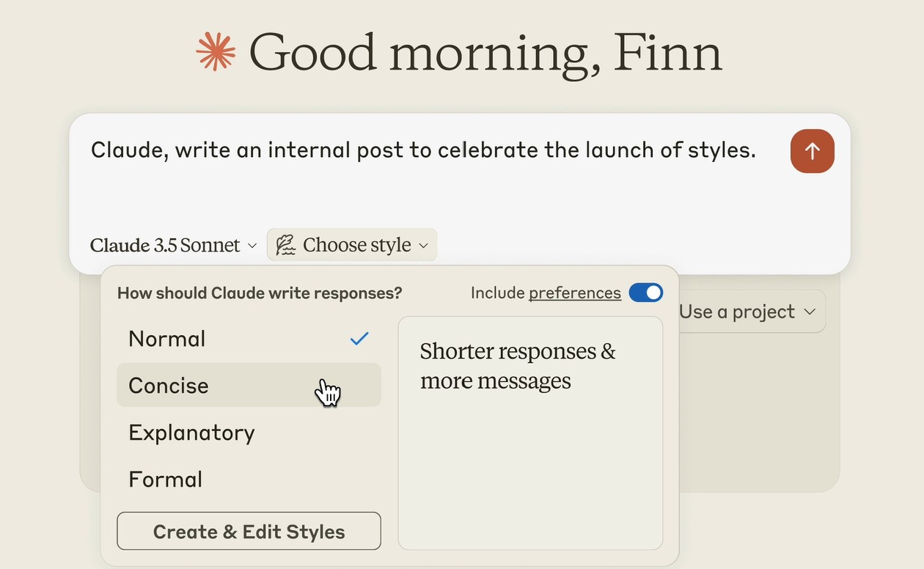Send the message with the arrow button
Screen dimensions: 924x569
(812, 151)
